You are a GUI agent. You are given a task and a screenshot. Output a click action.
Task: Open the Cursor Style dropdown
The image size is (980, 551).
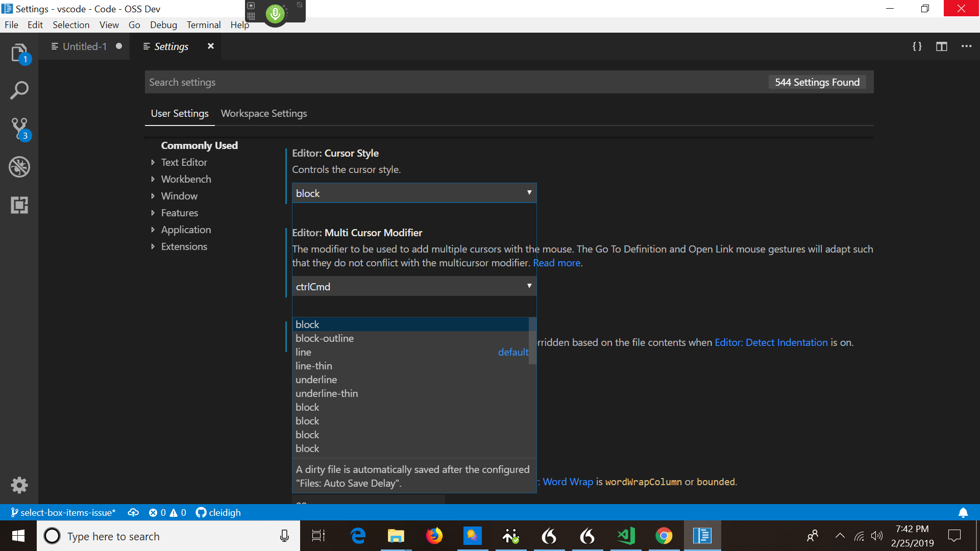(x=414, y=193)
